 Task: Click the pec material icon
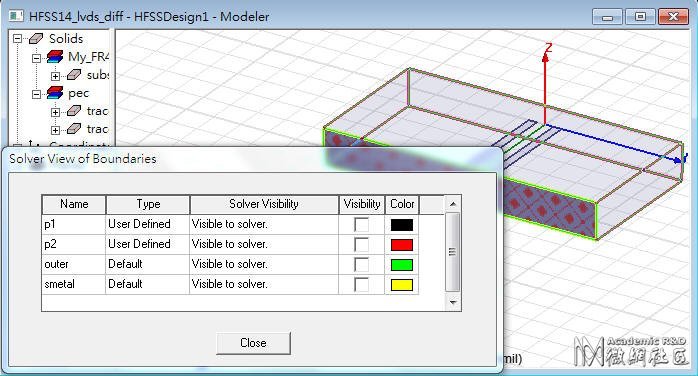point(55,93)
